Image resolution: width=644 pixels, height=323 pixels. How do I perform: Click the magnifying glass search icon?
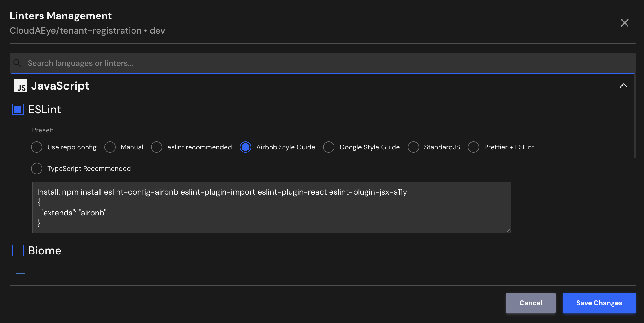click(x=17, y=63)
